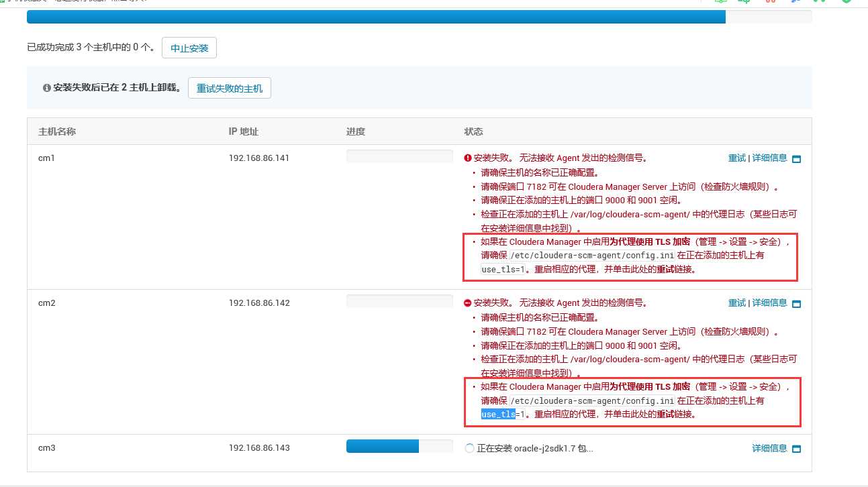The height and width of the screenshot is (487, 868).
Task: Click 重试 link in cm2 row
Action: [x=737, y=303]
